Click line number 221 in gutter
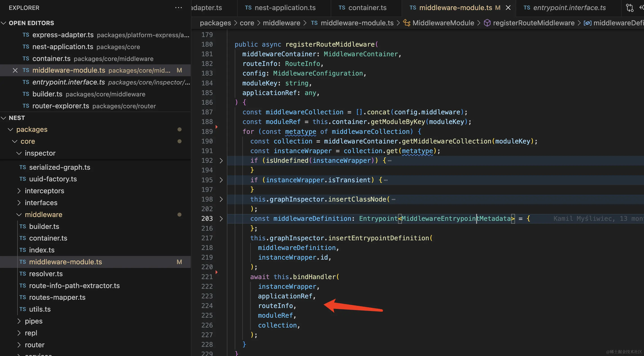Viewport: 644px width, 356px height. tap(207, 277)
